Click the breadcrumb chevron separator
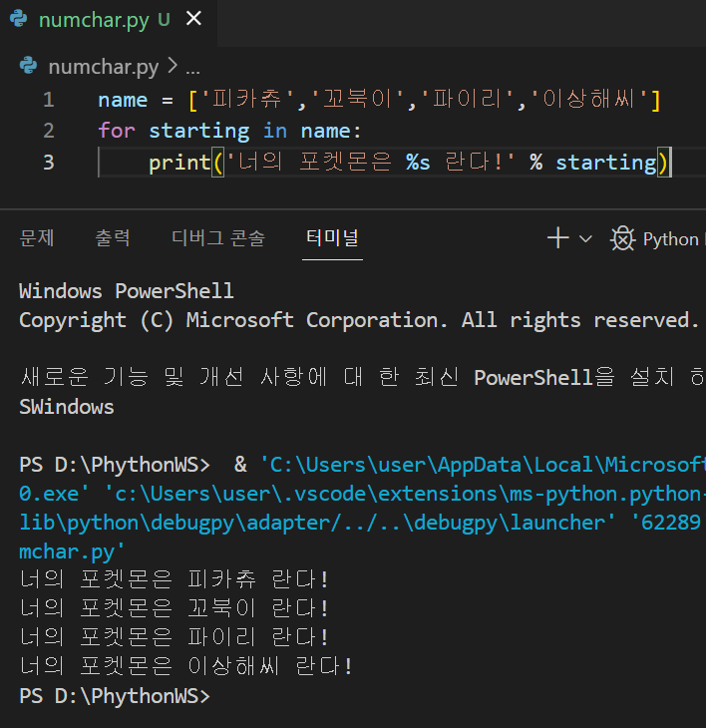This screenshot has height=728, width=706. (x=173, y=66)
